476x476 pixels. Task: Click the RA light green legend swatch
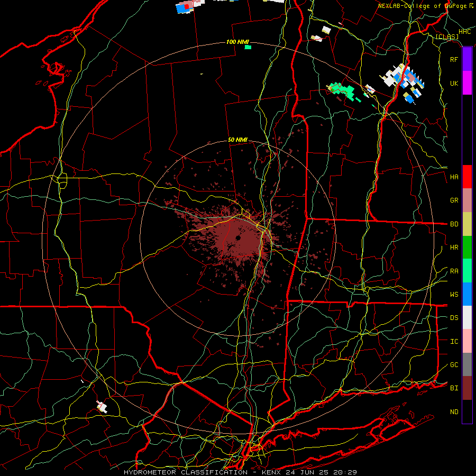(467, 271)
